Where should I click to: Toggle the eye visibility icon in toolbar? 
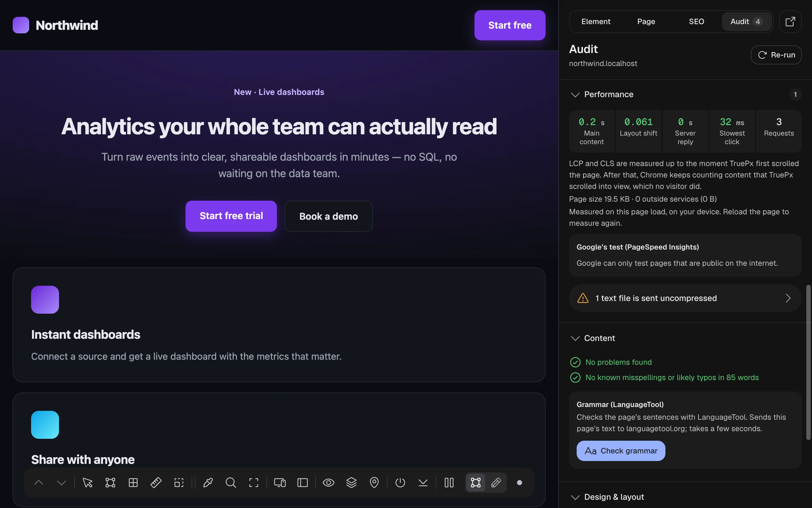tap(329, 483)
